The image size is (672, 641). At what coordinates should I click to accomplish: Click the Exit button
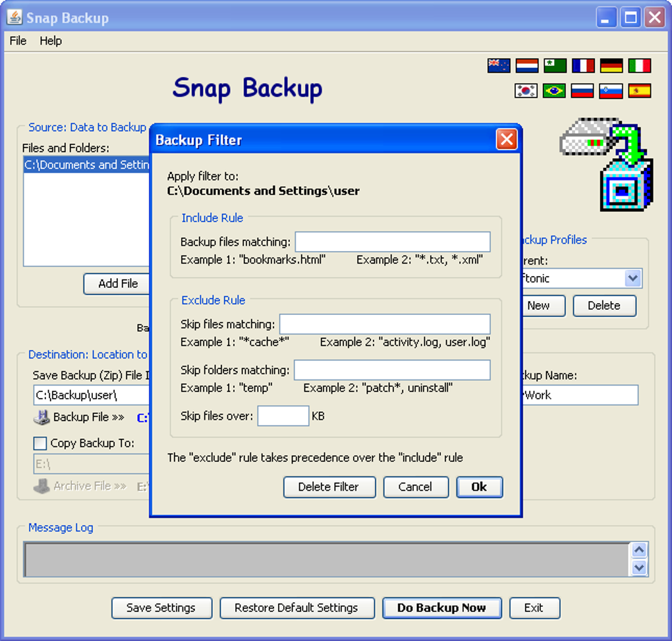[x=534, y=608]
